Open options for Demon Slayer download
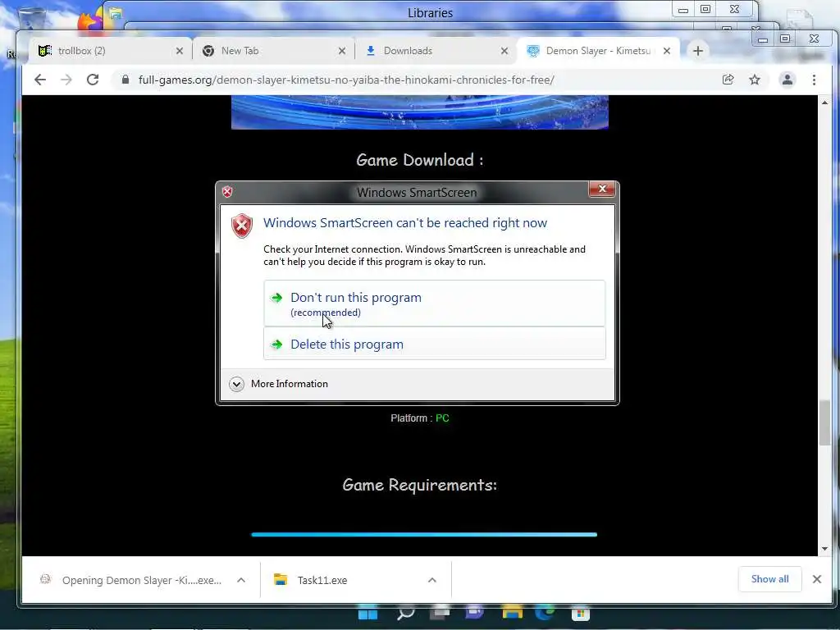The width and height of the screenshot is (840, 630). (241, 580)
